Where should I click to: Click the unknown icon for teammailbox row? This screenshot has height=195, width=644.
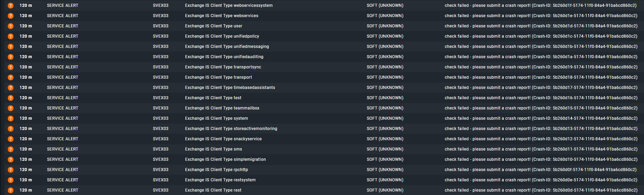tap(11, 108)
